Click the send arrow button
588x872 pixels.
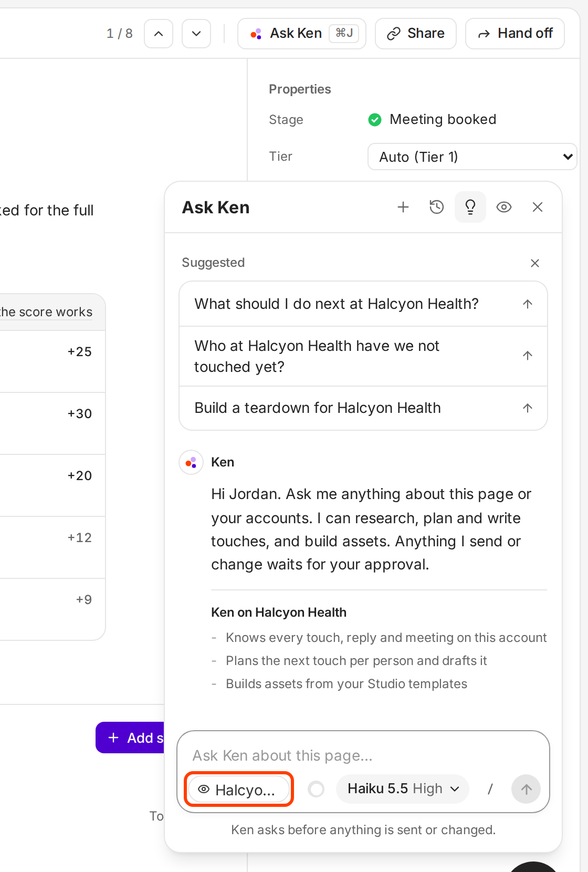coord(526,789)
